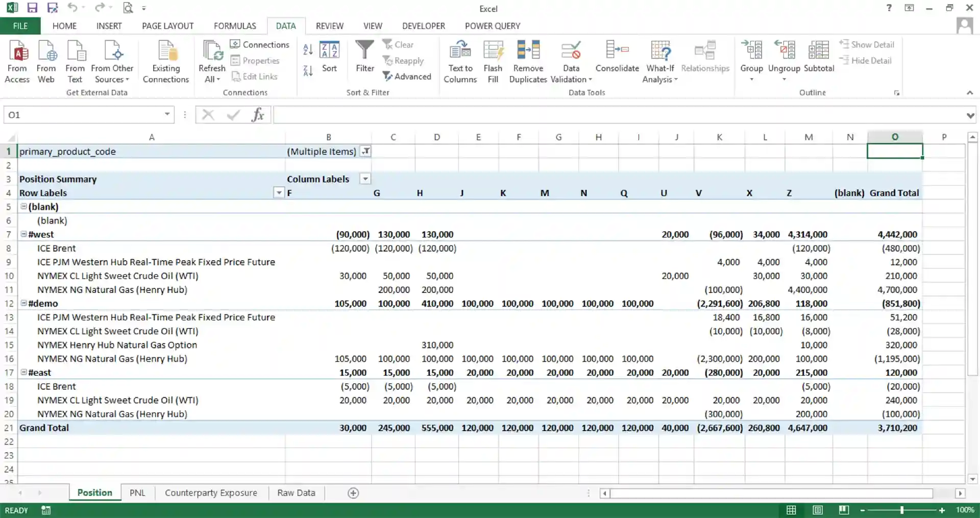980x518 pixels.
Task: Collapse the (blank) group in row 5
Action: (x=23, y=207)
